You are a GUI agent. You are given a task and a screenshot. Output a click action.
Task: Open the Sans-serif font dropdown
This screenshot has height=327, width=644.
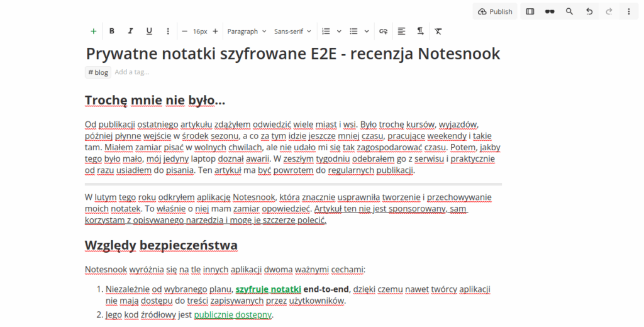click(292, 31)
